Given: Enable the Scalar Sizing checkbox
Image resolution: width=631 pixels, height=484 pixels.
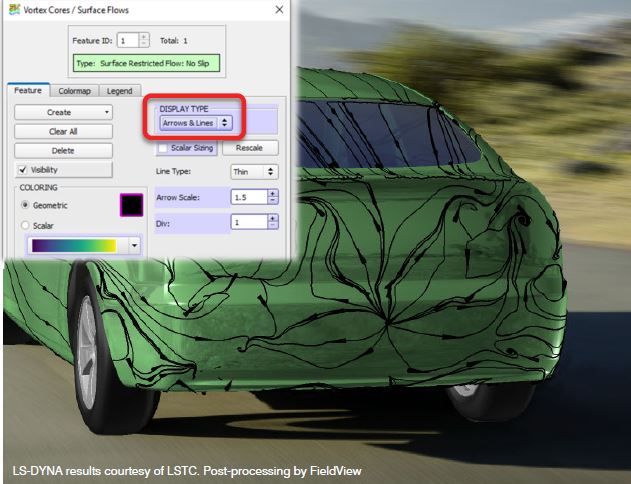Looking at the screenshot, I should [x=163, y=148].
